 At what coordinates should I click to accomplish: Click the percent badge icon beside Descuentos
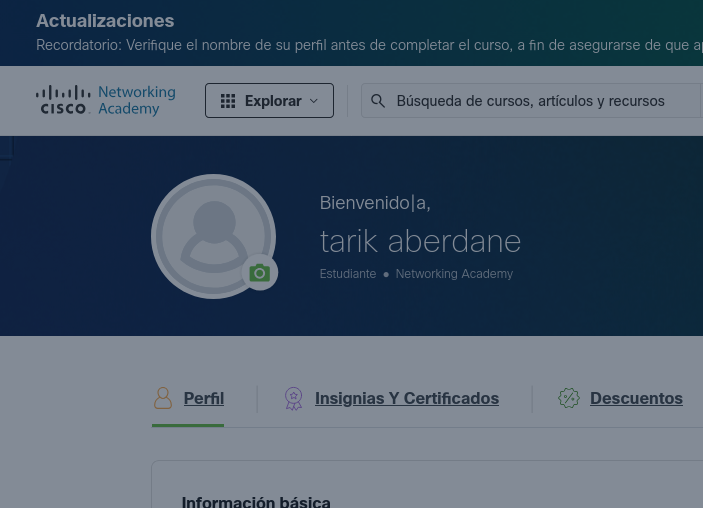tap(569, 398)
